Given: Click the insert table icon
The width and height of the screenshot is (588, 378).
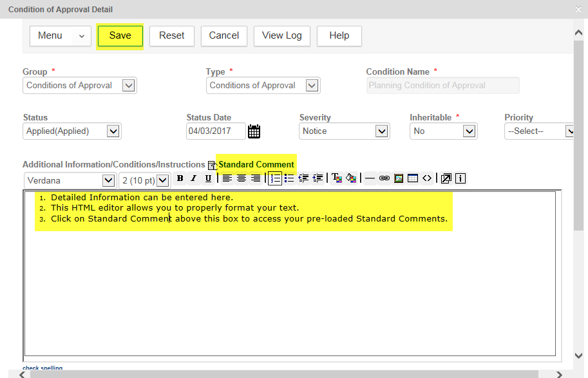Looking at the screenshot, I should [x=413, y=178].
